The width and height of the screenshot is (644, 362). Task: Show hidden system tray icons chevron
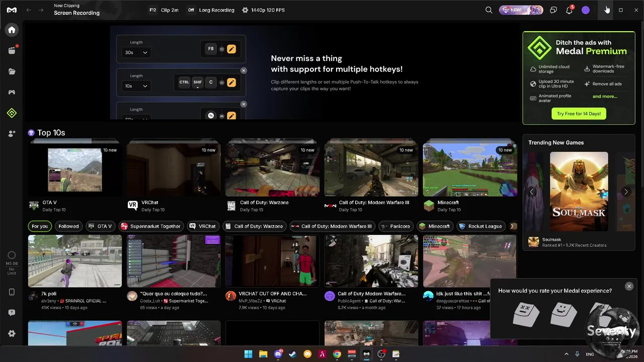(567, 354)
